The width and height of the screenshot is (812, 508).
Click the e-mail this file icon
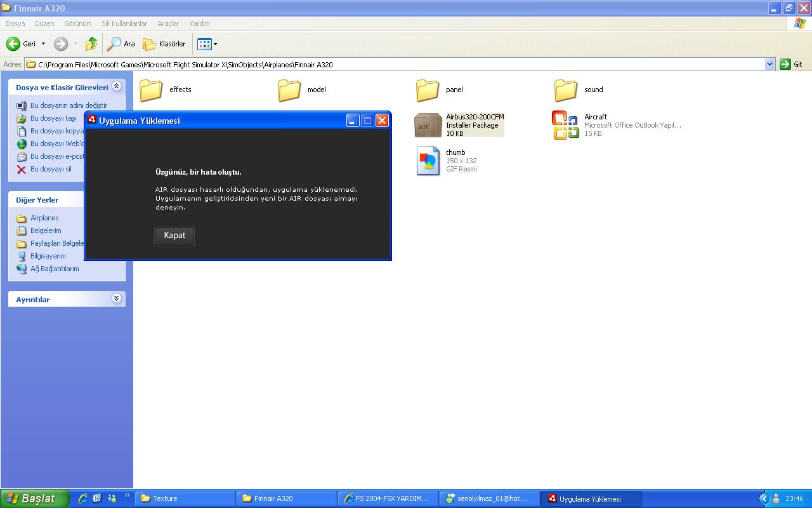(x=22, y=156)
